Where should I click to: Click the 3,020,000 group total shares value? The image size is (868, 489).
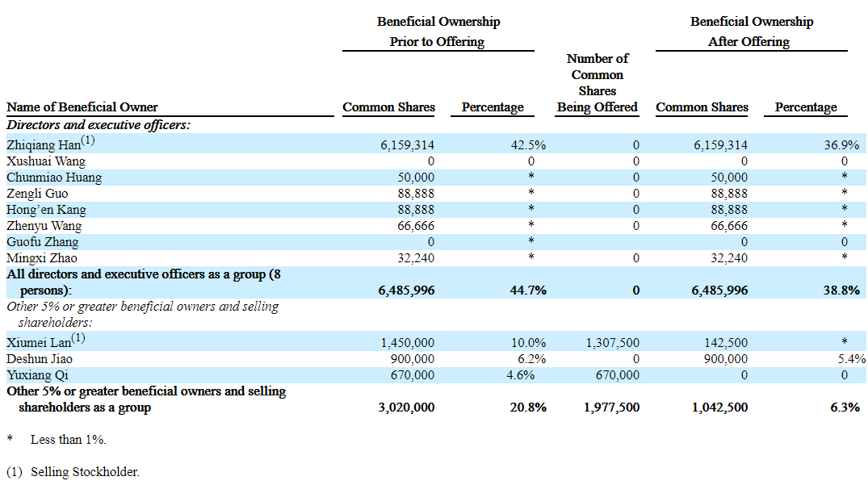click(406, 407)
